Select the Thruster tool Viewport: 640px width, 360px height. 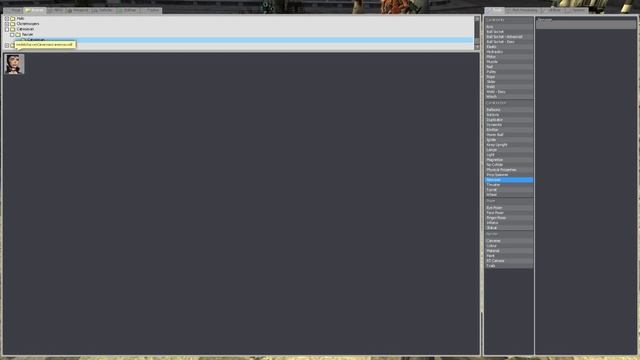pos(509,184)
